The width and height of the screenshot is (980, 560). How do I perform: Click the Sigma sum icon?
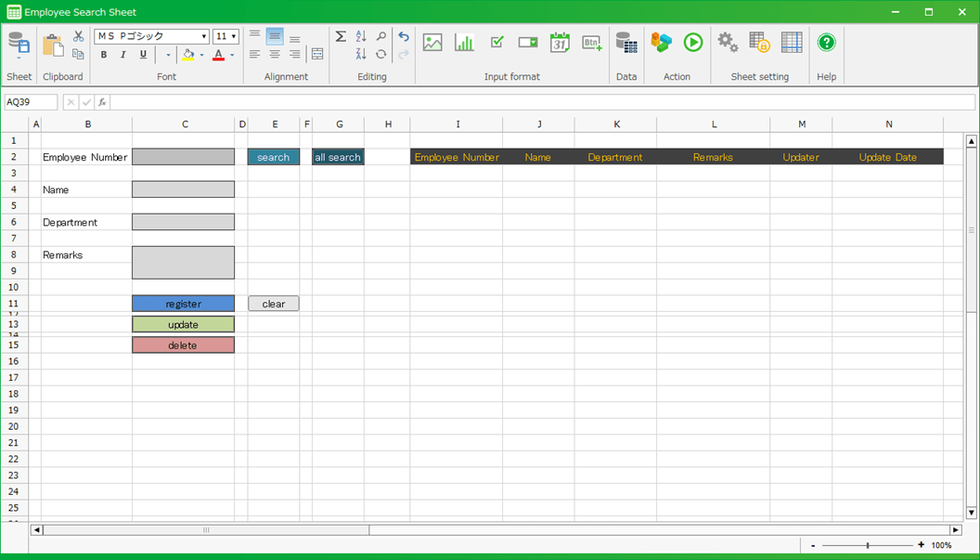pyautogui.click(x=341, y=36)
